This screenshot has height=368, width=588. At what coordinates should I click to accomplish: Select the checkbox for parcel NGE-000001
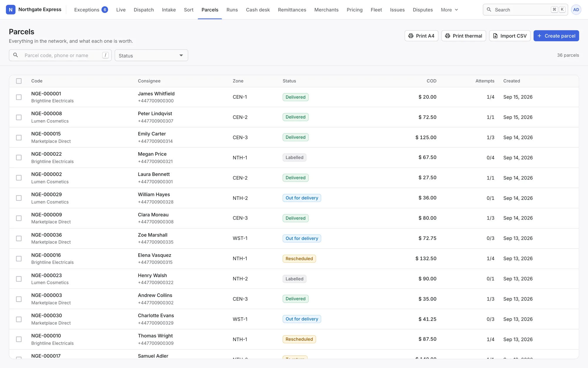(x=19, y=97)
